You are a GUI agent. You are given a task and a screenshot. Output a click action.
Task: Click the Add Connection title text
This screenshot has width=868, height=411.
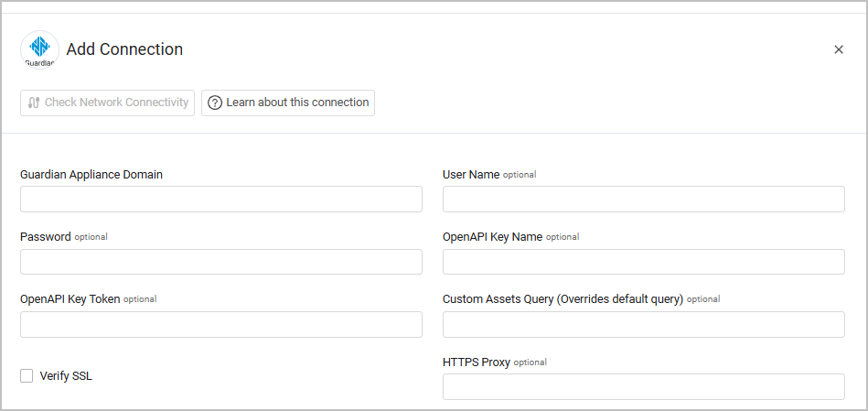click(x=124, y=49)
